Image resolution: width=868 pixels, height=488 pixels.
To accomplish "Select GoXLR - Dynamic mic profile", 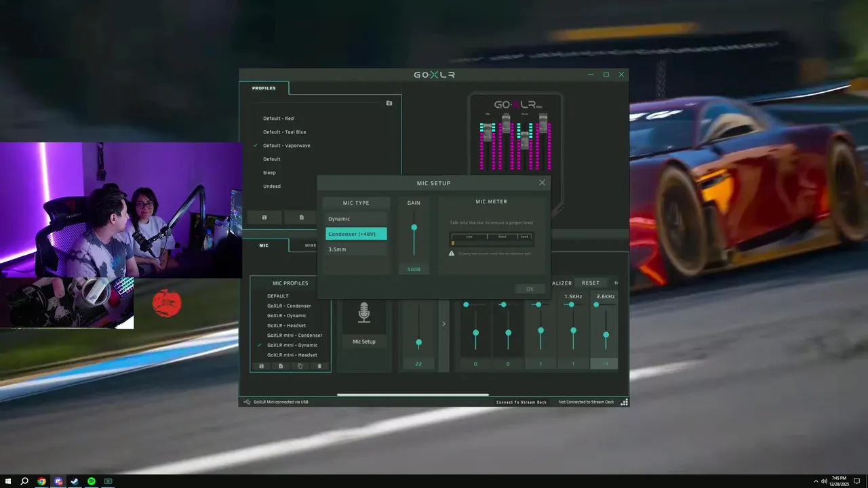I will click(x=286, y=316).
